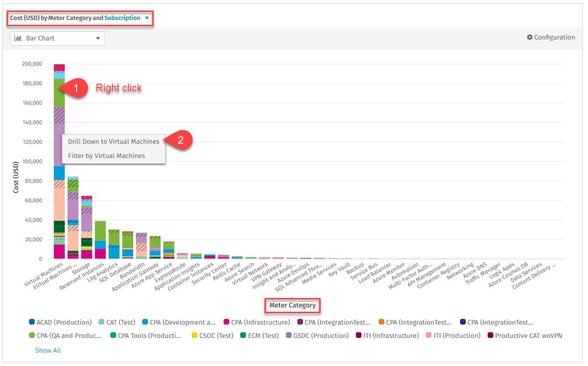This screenshot has height=366, width=588.
Task: Open the dropdown arrow next to Subscription
Action: pyautogui.click(x=147, y=19)
